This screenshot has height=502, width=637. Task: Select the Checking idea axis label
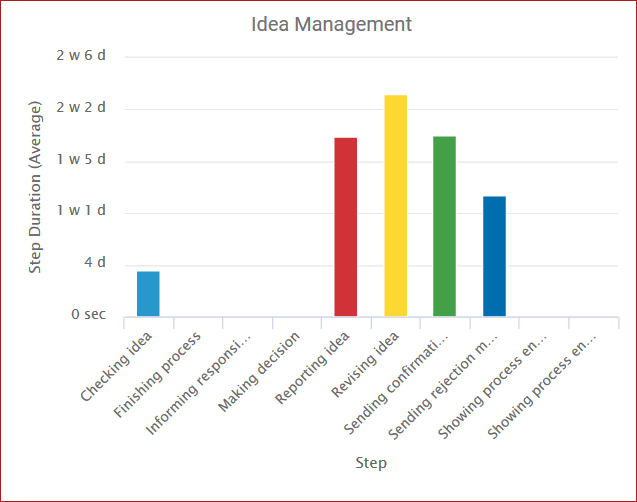tap(118, 365)
